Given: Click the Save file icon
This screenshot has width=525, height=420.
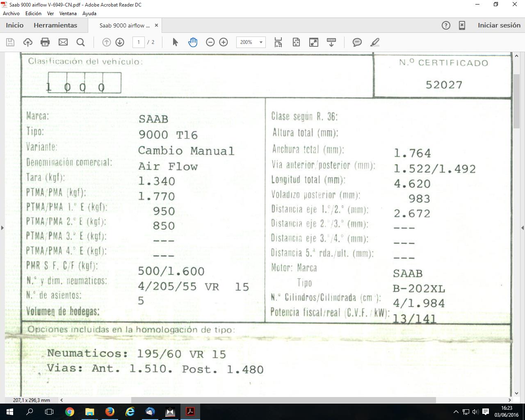Looking at the screenshot, I should pos(11,42).
